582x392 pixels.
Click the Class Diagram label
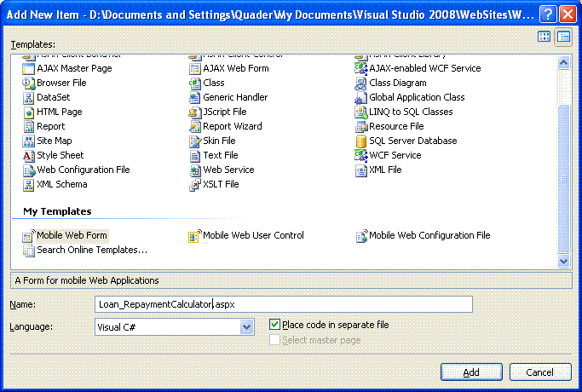398,83
